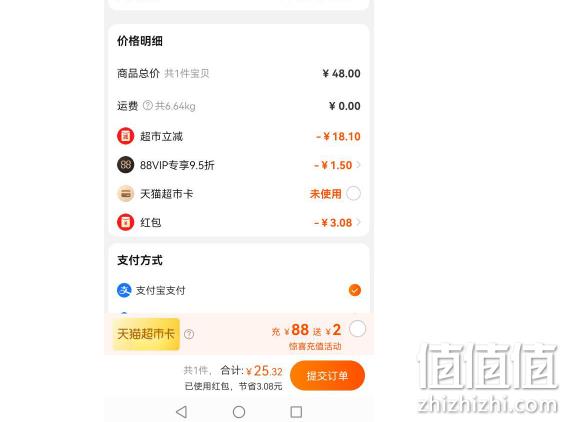Screen dimensions: 567x422
Task: Tap the 天猫超市卡 card icon in price details
Action: click(x=125, y=194)
